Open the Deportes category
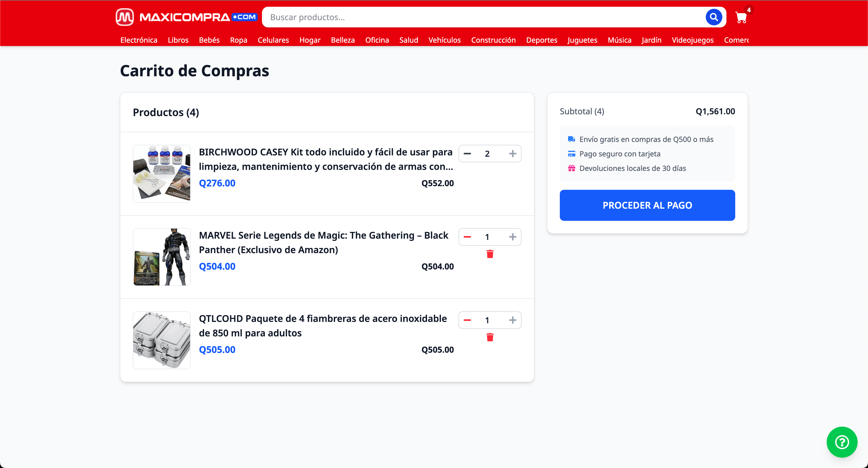The width and height of the screenshot is (868, 468). pos(541,40)
